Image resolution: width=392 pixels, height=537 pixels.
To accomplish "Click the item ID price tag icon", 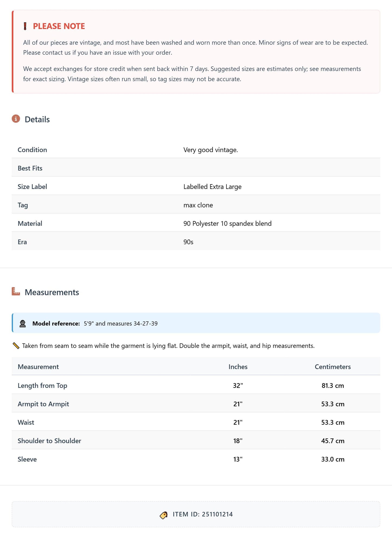I will click(x=164, y=515).
